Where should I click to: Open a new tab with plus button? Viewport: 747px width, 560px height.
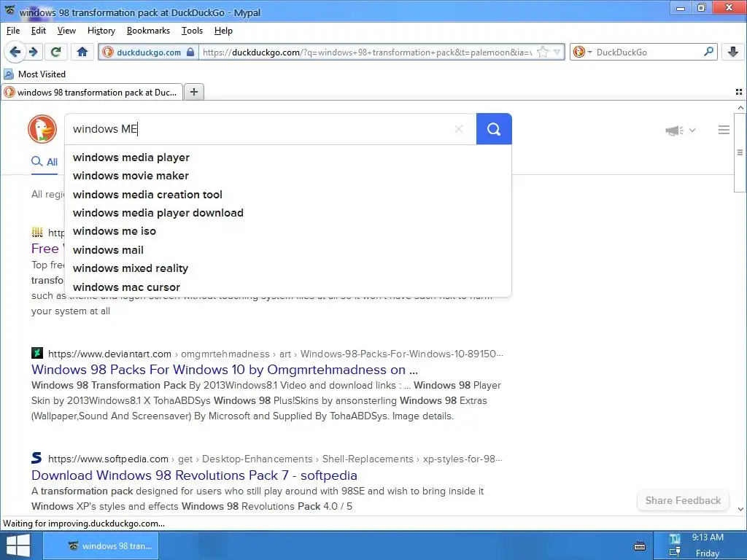tap(194, 92)
